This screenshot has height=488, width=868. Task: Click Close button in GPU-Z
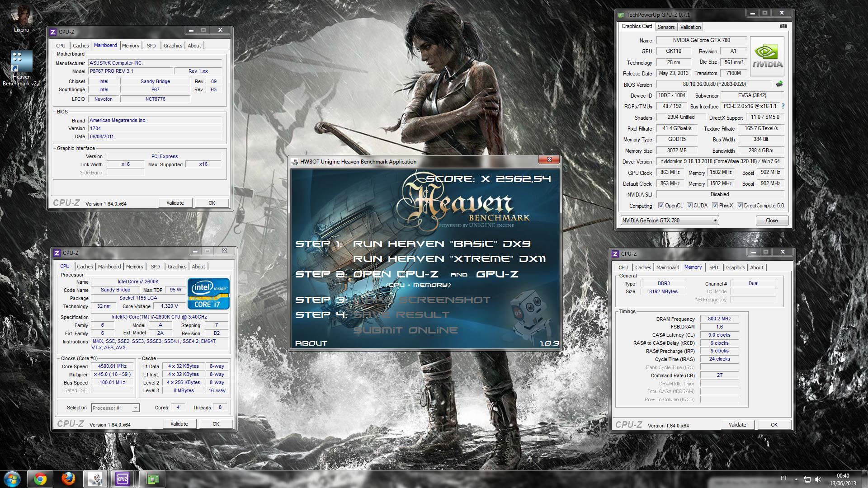(772, 221)
